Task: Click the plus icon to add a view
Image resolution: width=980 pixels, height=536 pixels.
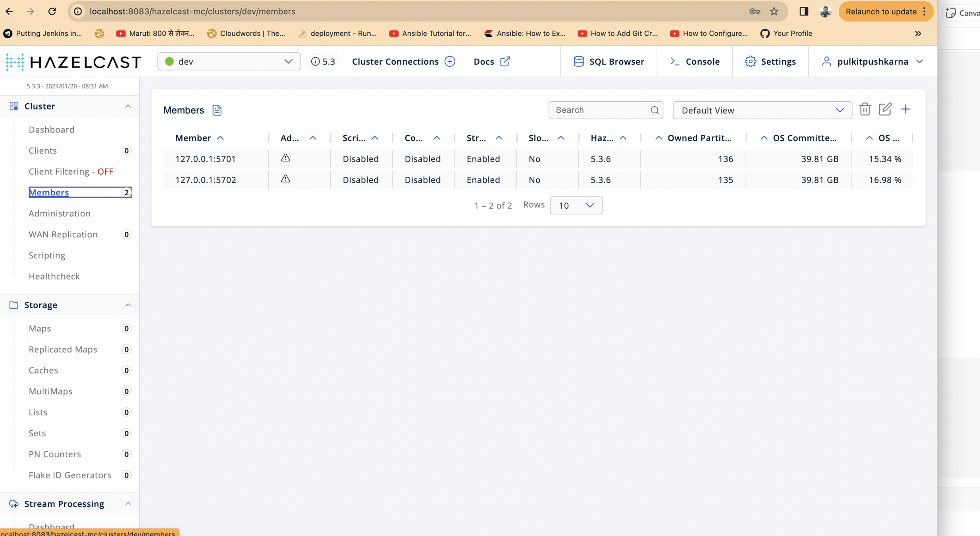Action: tap(905, 109)
